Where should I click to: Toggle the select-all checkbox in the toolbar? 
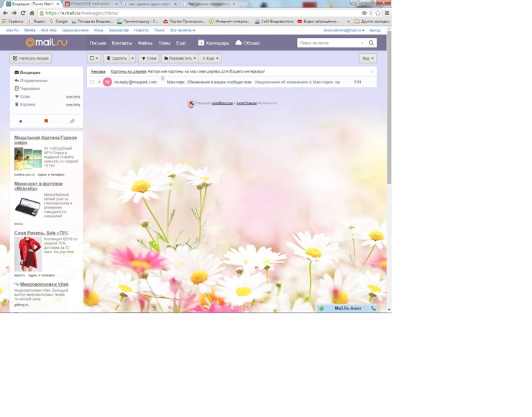92,58
